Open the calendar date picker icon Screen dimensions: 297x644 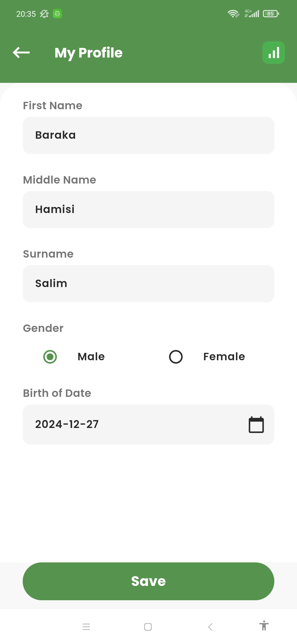coord(256,425)
